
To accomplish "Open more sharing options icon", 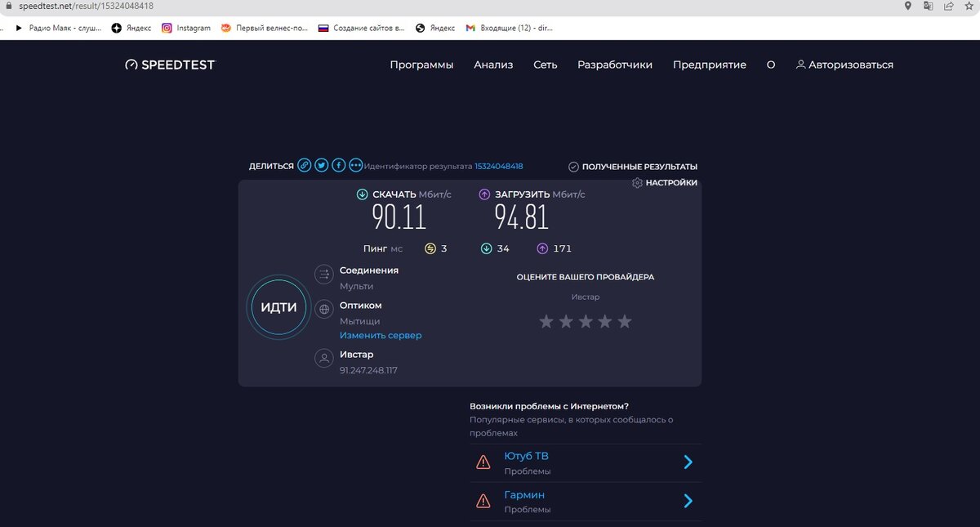I will 356,166.
